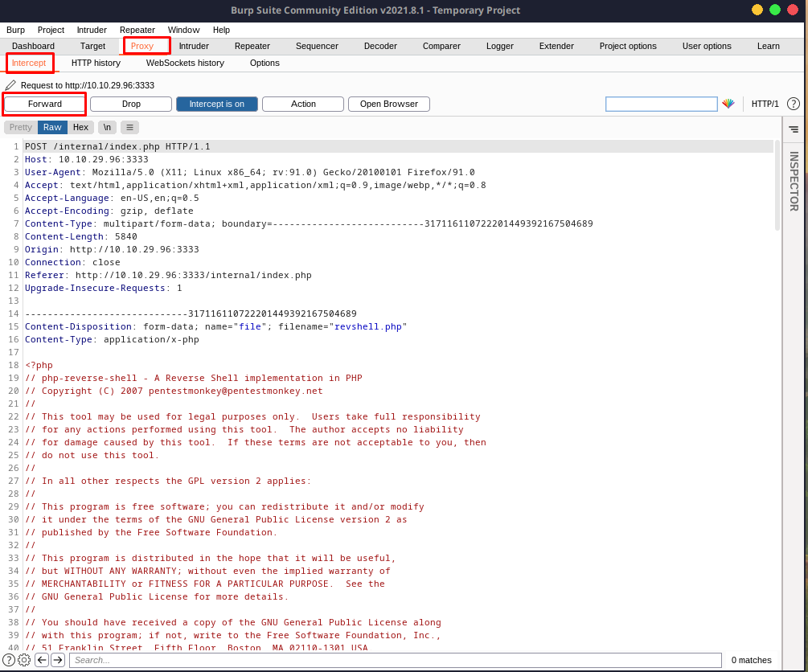This screenshot has height=672, width=808.
Task: Switch to Raw view
Action: pos(52,127)
